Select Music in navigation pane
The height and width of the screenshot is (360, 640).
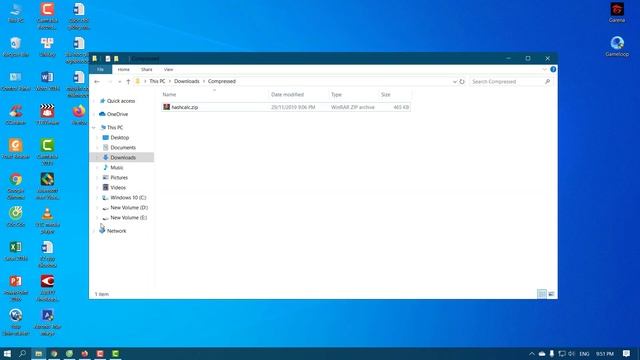click(117, 167)
